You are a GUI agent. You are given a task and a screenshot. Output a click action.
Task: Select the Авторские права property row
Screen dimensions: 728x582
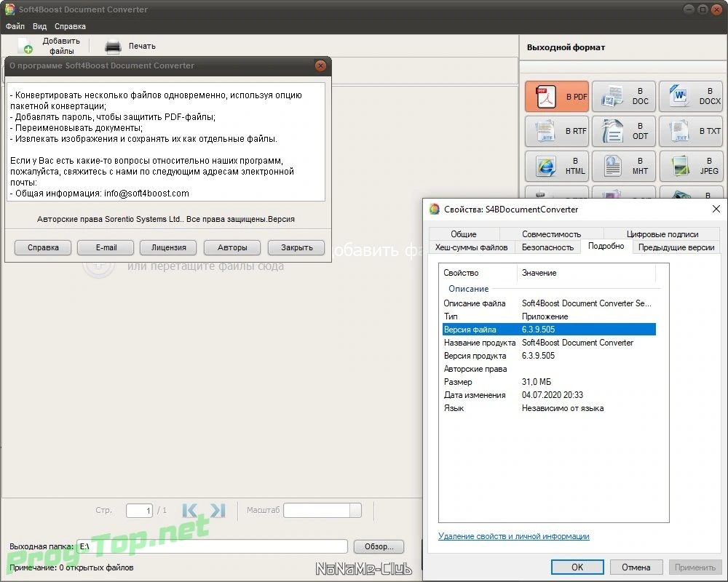tap(549, 369)
